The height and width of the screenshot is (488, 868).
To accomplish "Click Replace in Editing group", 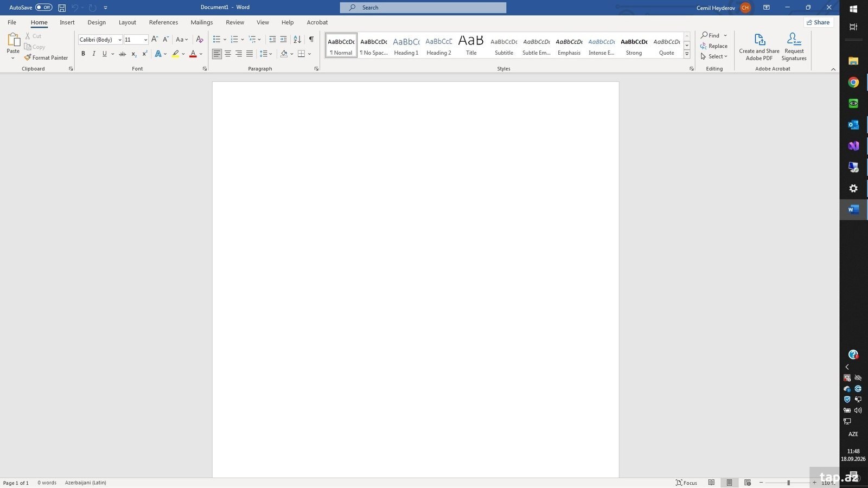I will pos(714,46).
